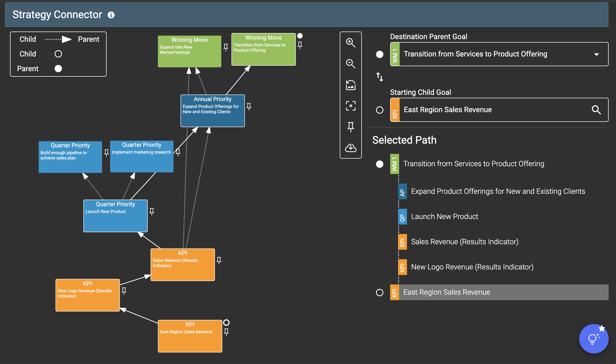The width and height of the screenshot is (616, 364).
Task: Click the Selected Path heading
Action: 404,140
